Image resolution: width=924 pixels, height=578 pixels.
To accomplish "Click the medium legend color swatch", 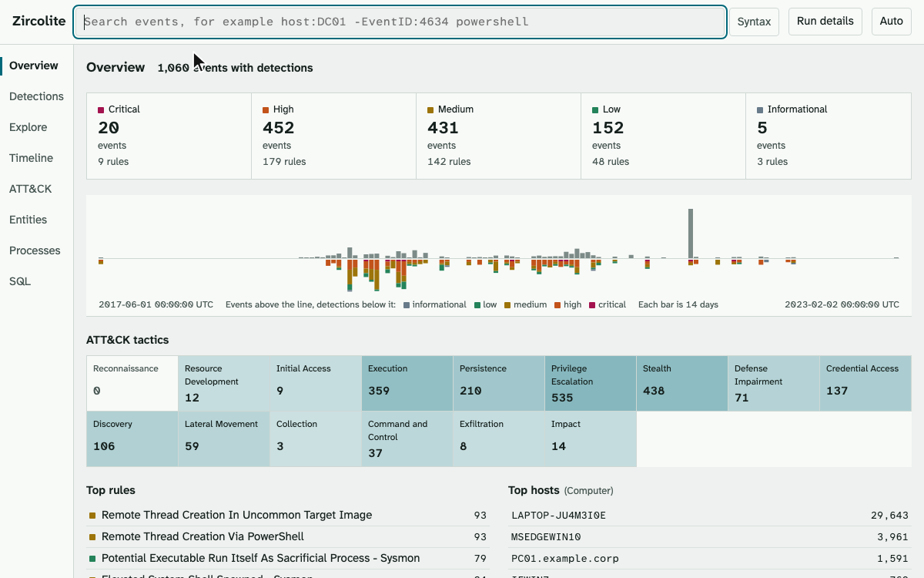I will [507, 305].
